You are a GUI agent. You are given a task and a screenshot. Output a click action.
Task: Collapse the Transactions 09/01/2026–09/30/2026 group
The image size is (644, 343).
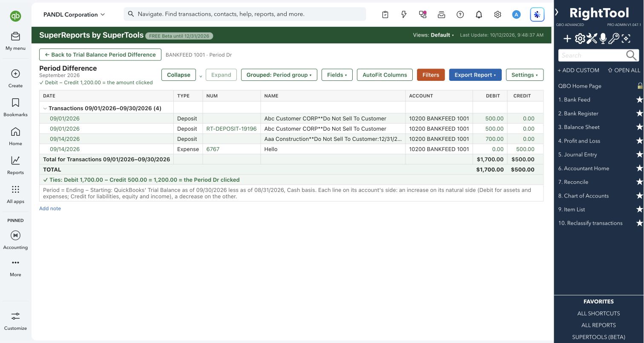tap(45, 109)
